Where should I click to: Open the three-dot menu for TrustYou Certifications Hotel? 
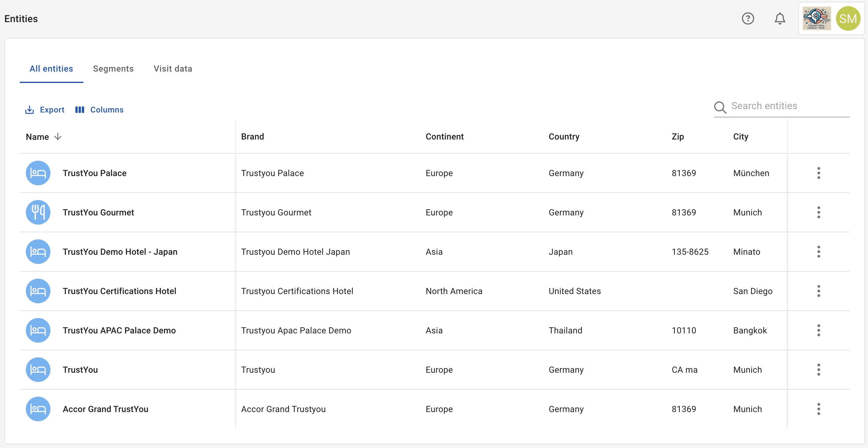818,291
